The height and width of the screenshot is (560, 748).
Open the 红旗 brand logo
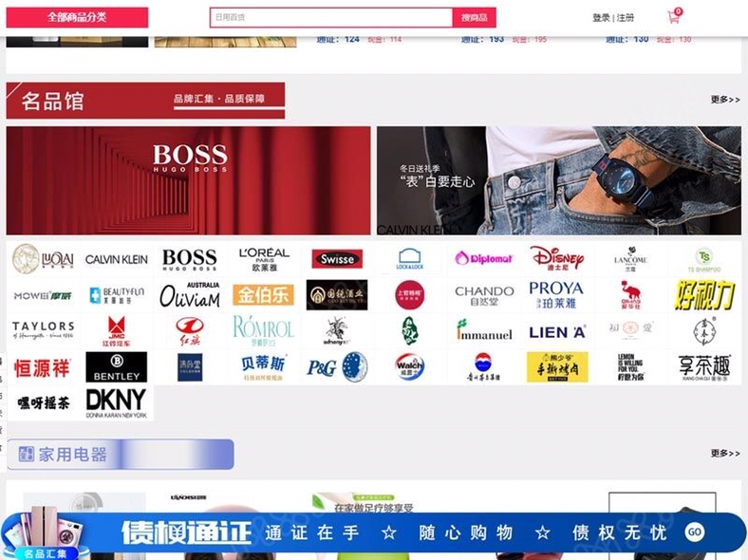click(x=190, y=331)
